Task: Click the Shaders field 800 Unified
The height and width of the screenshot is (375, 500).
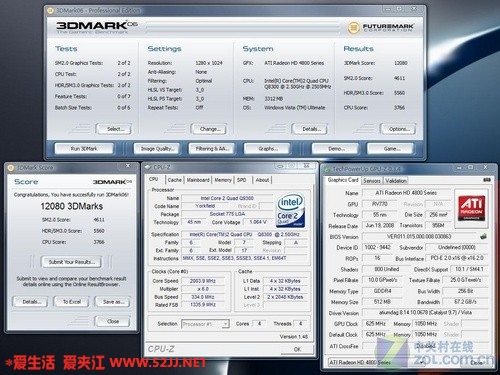Action: (x=387, y=269)
